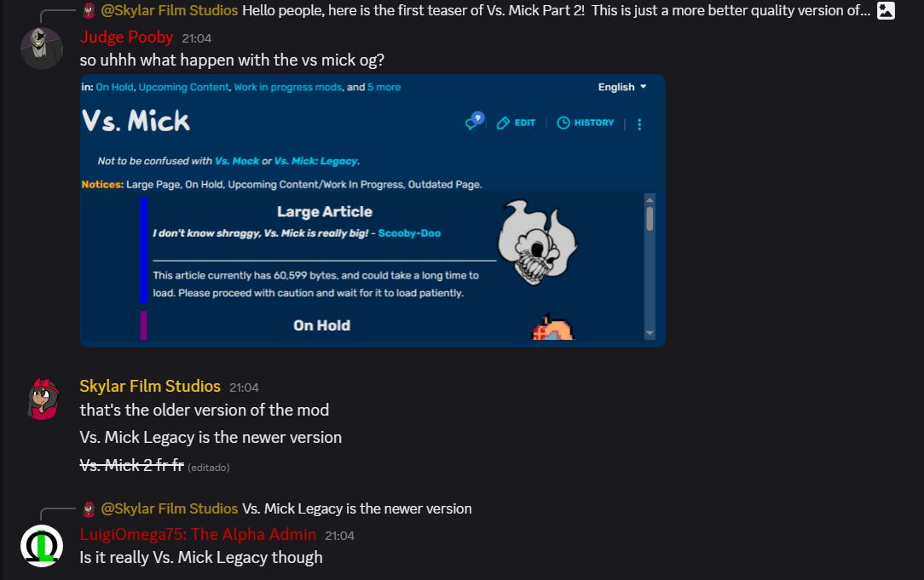
Task: Open Judge Pooby's profile avatar
Action: [42, 49]
